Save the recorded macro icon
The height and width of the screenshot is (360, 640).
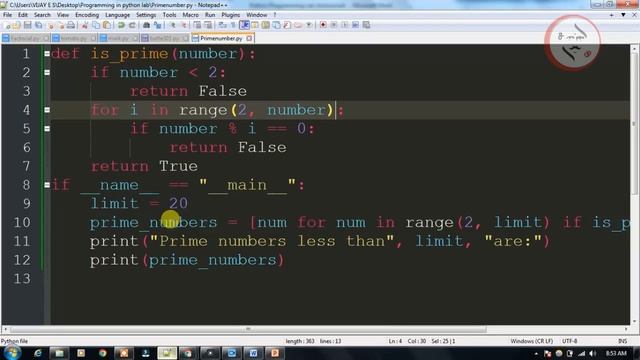point(366,25)
